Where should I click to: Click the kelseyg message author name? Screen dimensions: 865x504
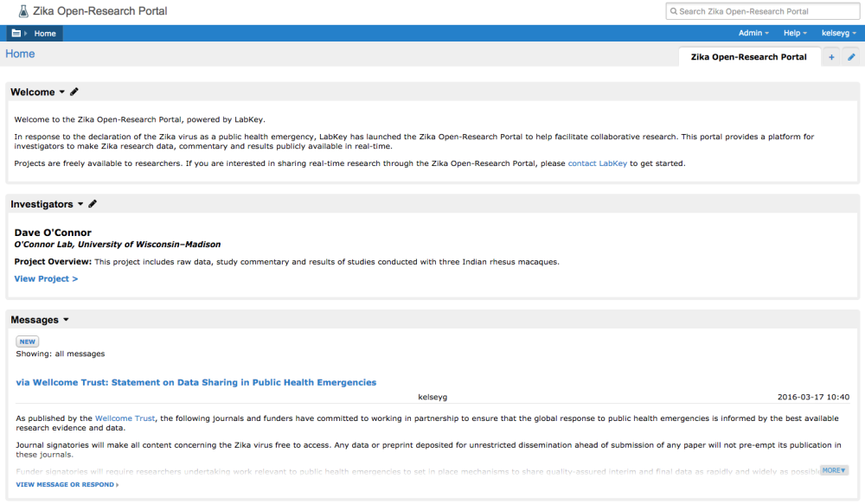tap(432, 397)
